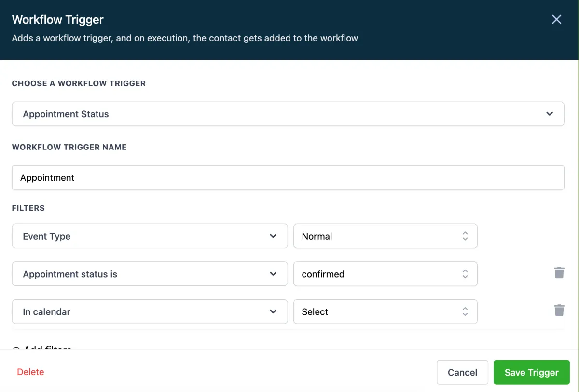Click the chevron on Appointment Status trigger selector
This screenshot has width=579, height=392.
[x=549, y=114]
